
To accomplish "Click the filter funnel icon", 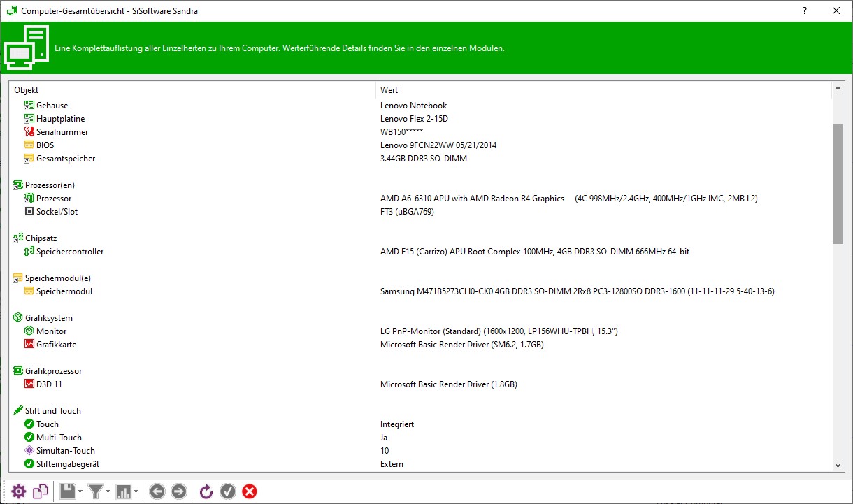I will (x=96, y=491).
